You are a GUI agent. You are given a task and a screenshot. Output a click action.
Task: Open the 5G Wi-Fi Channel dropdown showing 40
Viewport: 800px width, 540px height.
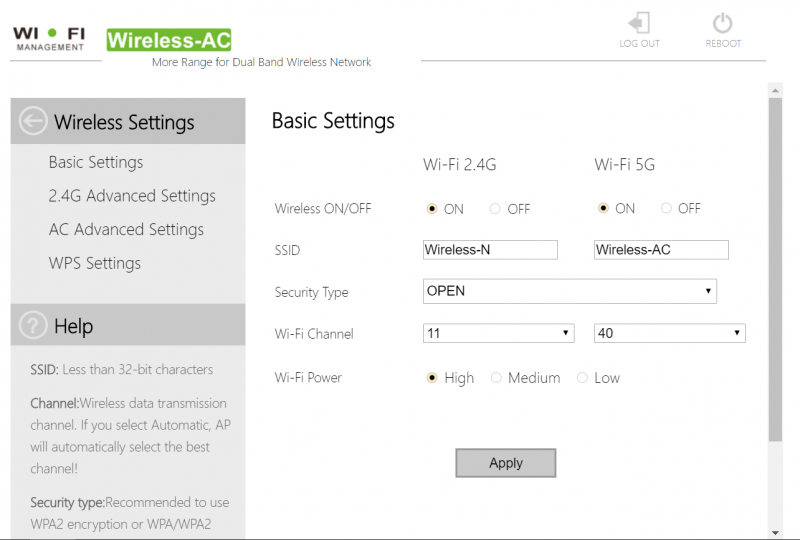pos(669,333)
